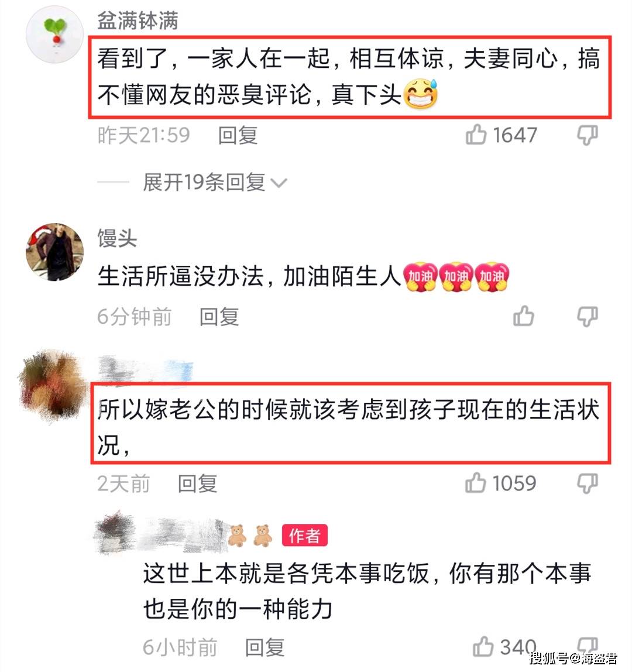This screenshot has height=672, width=632.
Task: Open 盆满钵满's radish avatar
Action: pyautogui.click(x=55, y=35)
